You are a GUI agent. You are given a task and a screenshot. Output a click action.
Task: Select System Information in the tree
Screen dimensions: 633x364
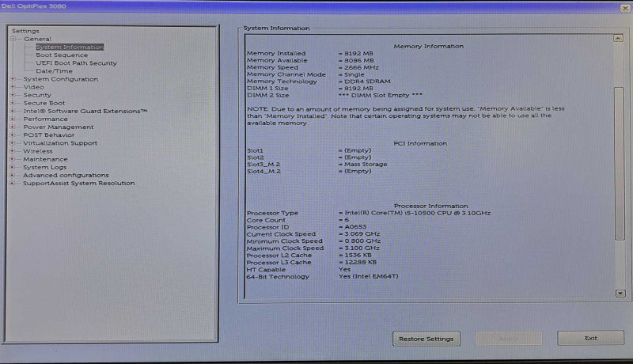tap(70, 47)
